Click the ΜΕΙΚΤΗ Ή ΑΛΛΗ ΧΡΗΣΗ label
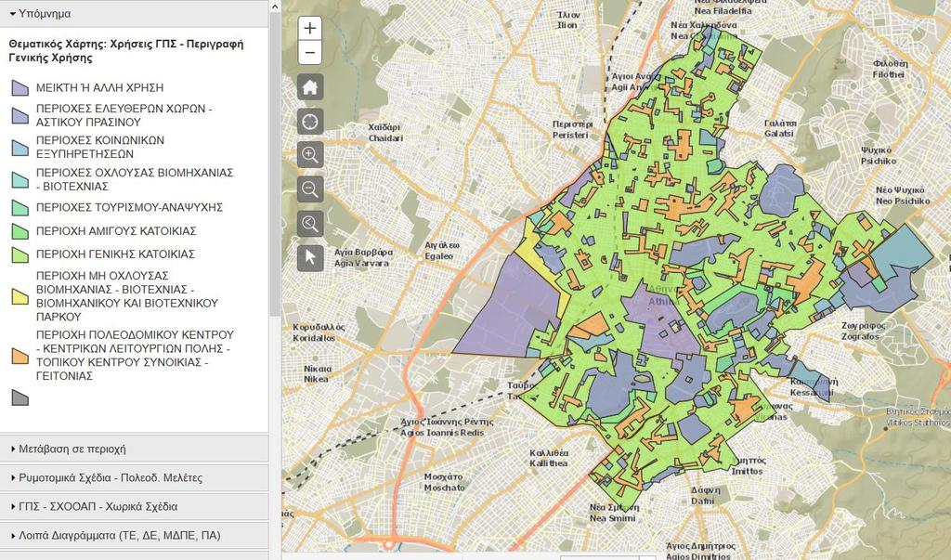Viewport: 951px width, 560px height. [99, 88]
